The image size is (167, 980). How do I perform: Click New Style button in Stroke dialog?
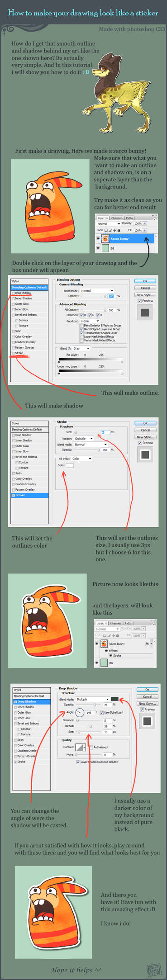click(x=145, y=437)
